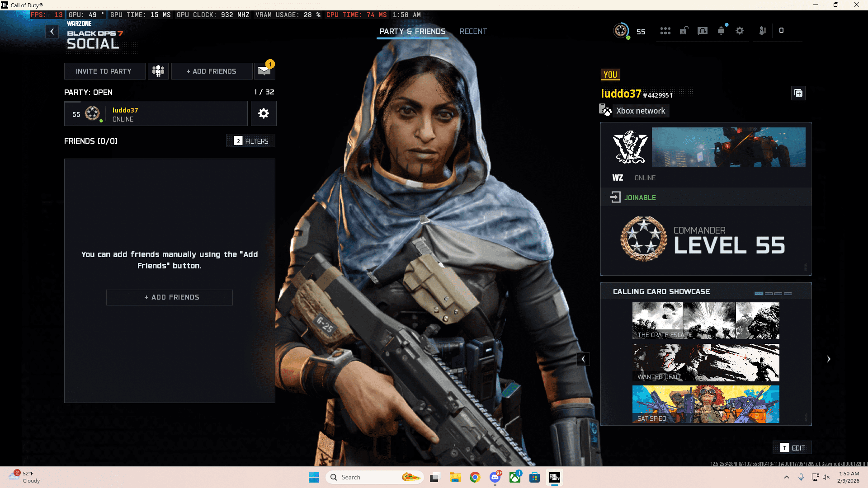The image size is (868, 488).
Task: Click the top Add Friends button
Action: click(x=212, y=71)
